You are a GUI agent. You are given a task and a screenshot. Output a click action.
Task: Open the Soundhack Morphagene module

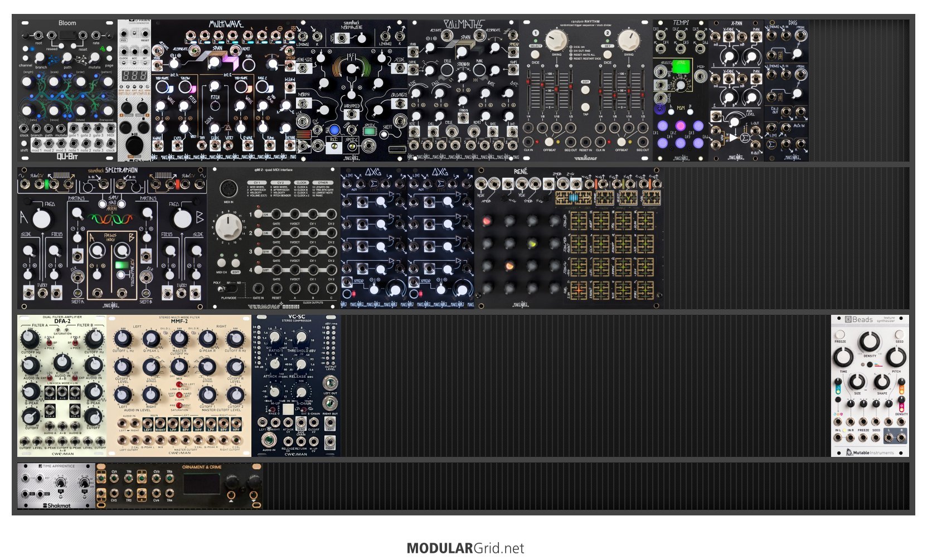click(352, 91)
